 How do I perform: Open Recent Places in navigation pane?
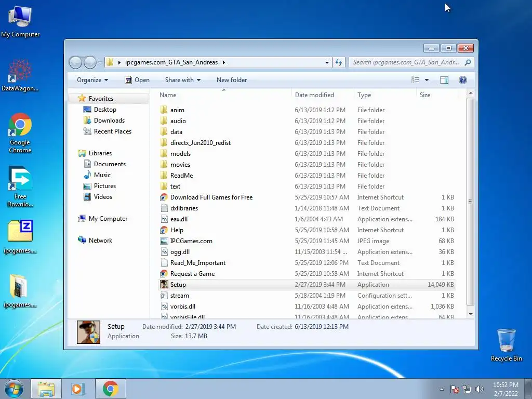click(112, 131)
